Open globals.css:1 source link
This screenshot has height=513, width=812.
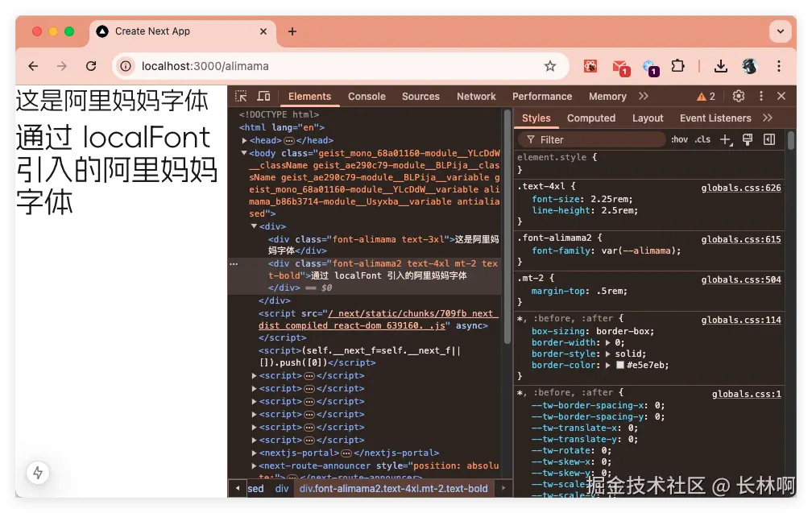746,395
